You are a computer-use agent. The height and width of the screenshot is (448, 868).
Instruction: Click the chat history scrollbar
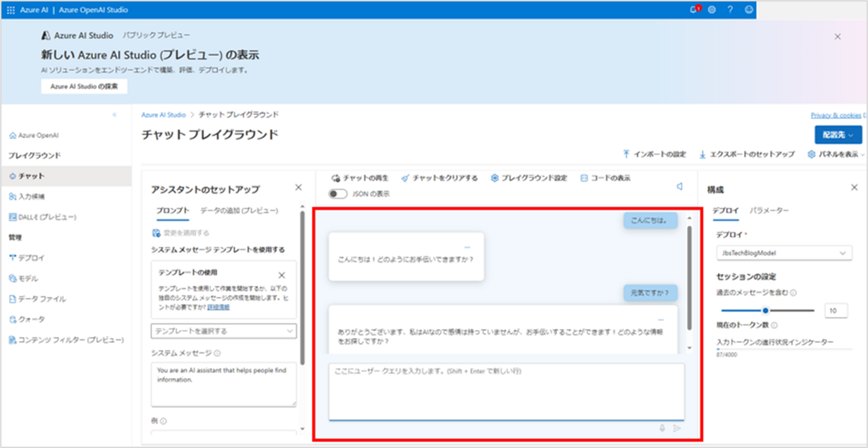pos(689,277)
